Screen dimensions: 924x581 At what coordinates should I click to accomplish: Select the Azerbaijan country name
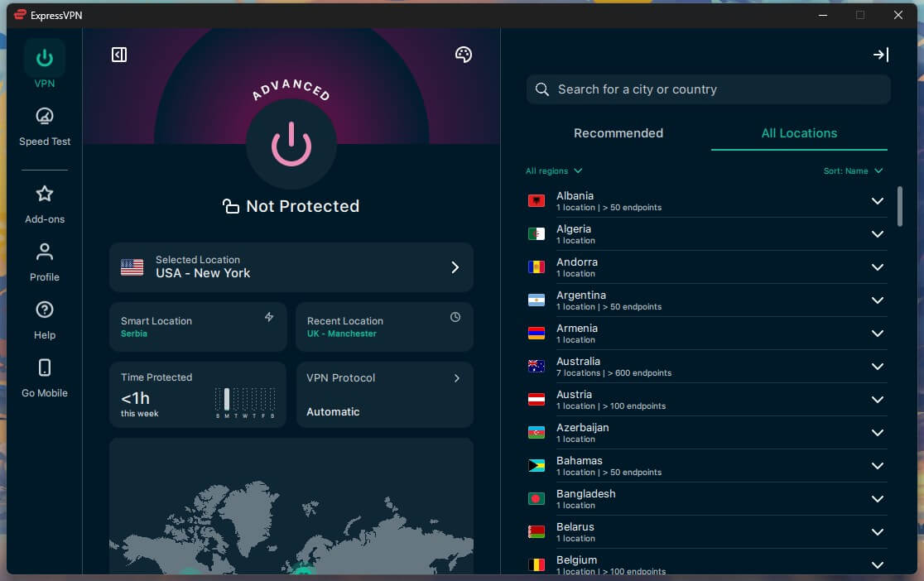click(582, 427)
